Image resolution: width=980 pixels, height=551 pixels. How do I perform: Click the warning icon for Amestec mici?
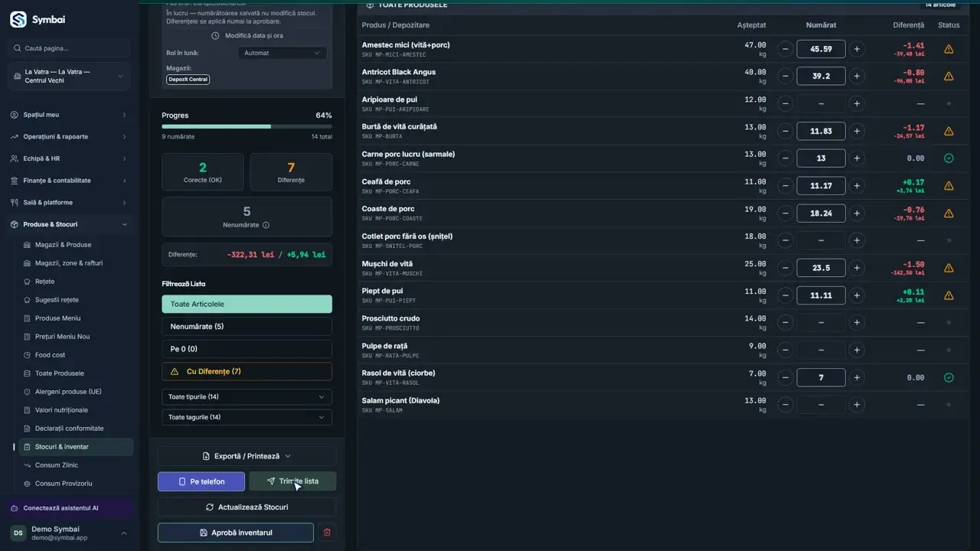point(949,49)
